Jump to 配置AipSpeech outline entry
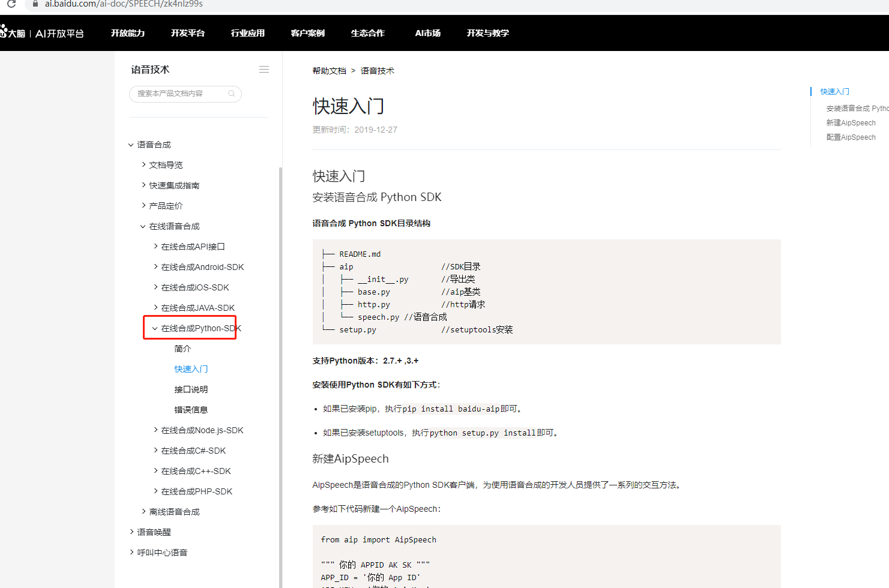889x588 pixels. point(851,137)
